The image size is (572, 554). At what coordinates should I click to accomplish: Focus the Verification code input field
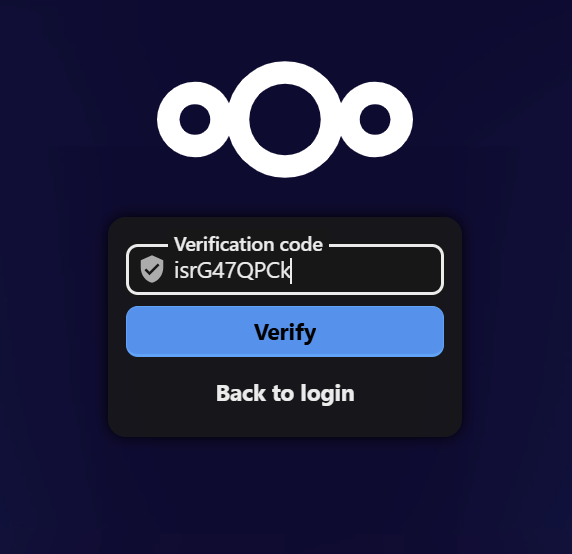[285, 270]
